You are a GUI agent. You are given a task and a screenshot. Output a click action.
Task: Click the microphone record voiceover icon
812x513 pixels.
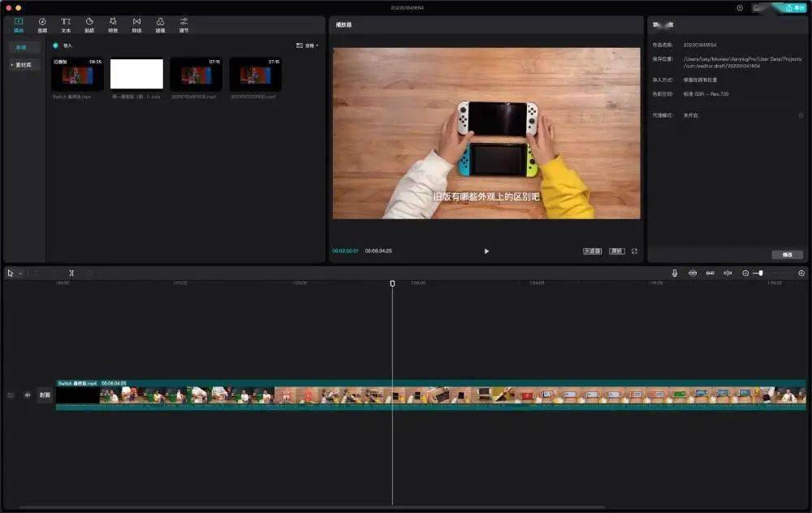click(x=674, y=273)
